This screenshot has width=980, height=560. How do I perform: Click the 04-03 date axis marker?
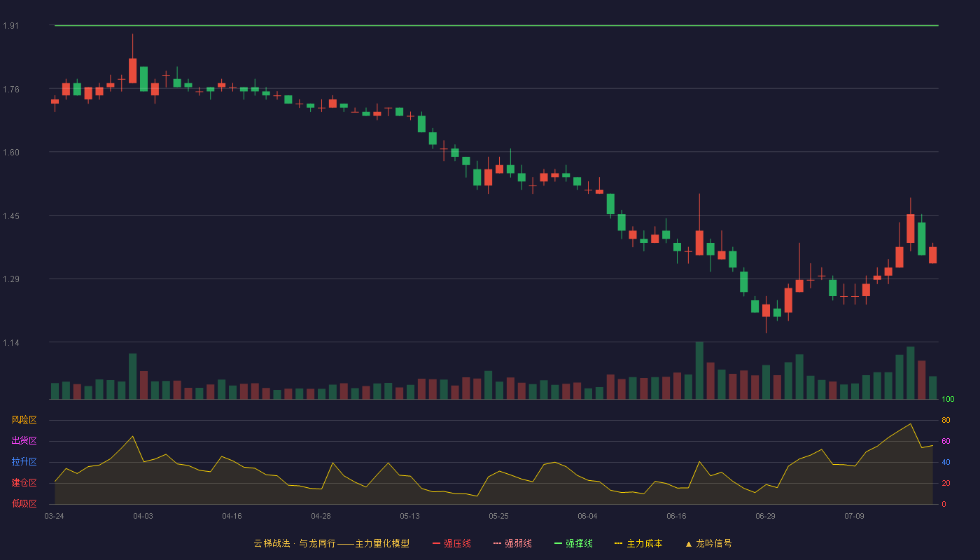click(x=143, y=516)
